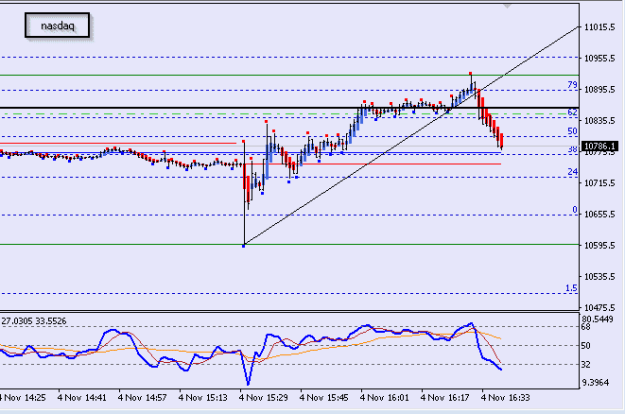Click the chart shift triangle marker at top
The width and height of the screenshot is (625, 414).
tap(507, 6)
